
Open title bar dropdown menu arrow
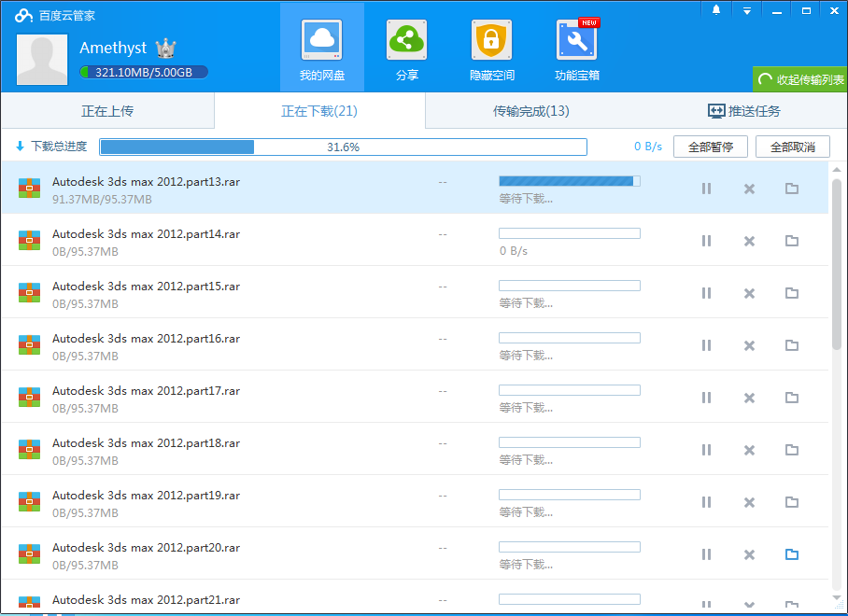746,10
